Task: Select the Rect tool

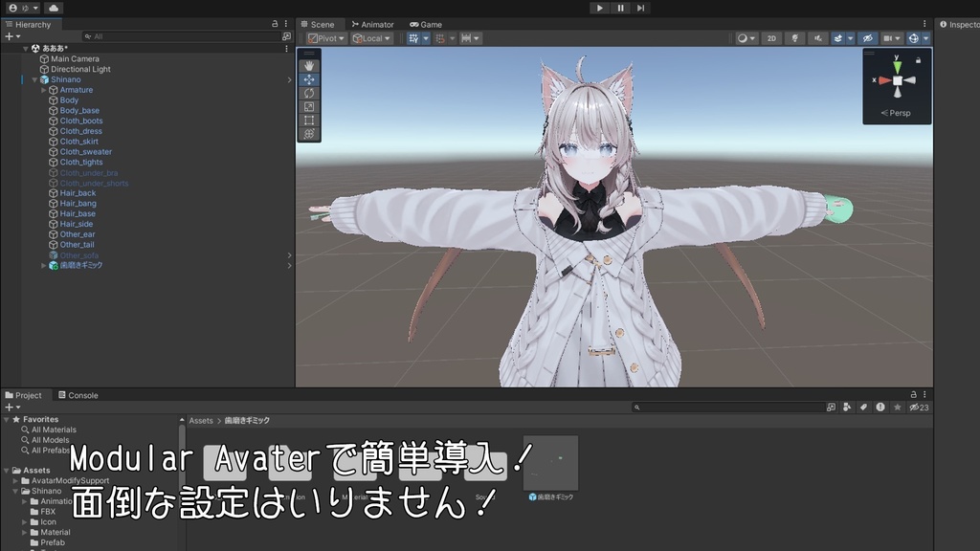Action: (x=309, y=120)
